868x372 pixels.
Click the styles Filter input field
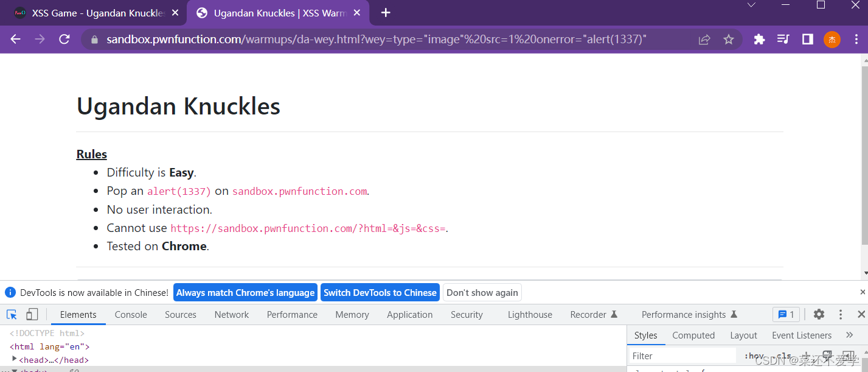click(x=682, y=356)
